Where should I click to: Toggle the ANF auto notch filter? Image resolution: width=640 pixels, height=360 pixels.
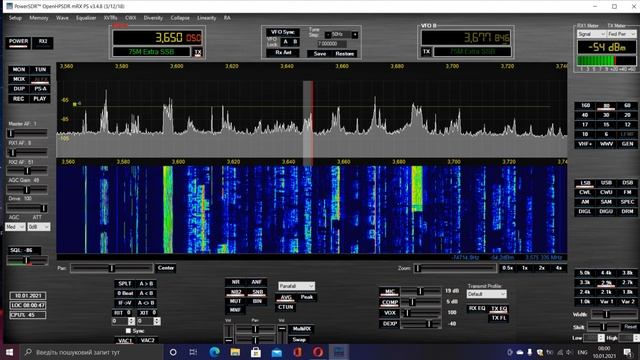coord(256,282)
